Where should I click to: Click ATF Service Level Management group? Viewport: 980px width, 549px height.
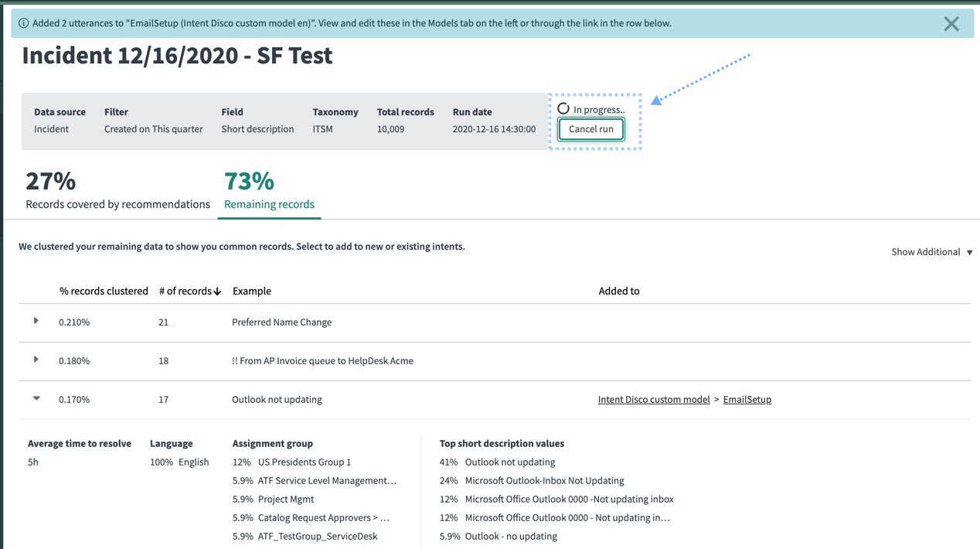(327, 481)
